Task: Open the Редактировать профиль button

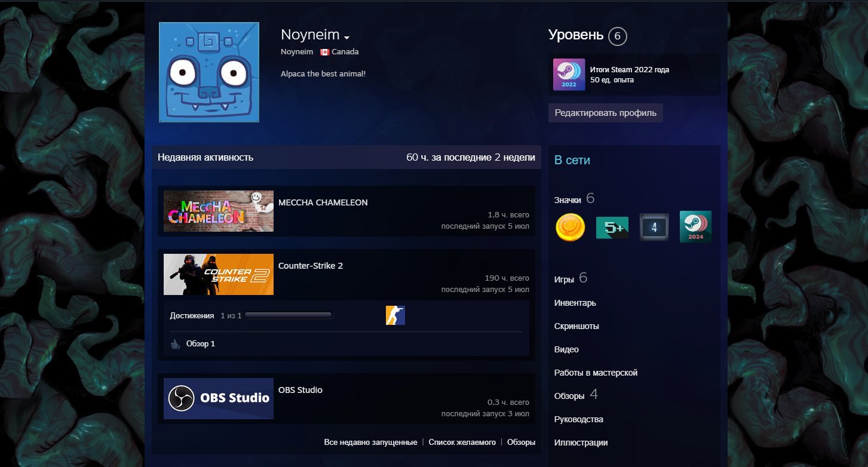Action: click(606, 113)
